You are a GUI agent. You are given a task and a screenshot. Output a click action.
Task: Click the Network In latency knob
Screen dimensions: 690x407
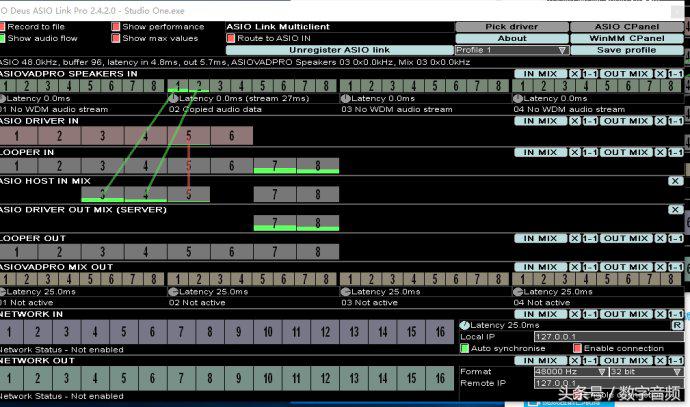point(463,326)
